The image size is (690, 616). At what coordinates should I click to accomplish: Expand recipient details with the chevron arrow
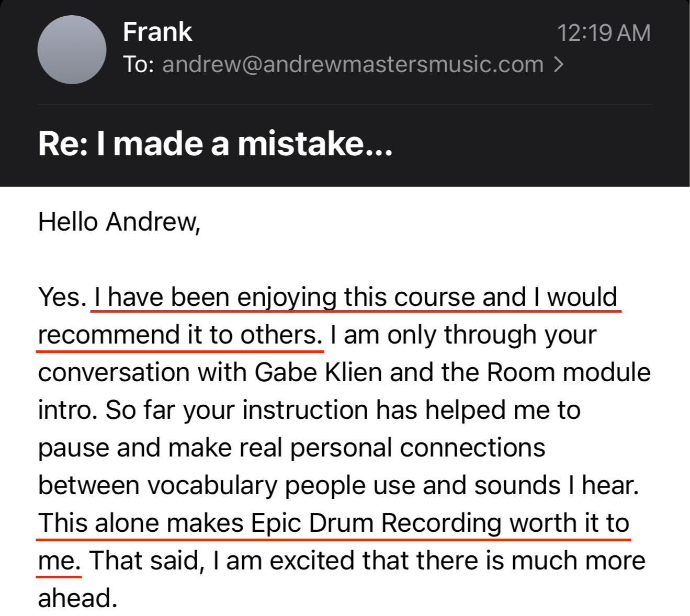559,64
